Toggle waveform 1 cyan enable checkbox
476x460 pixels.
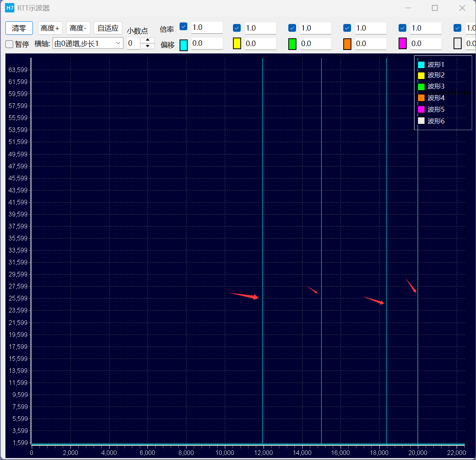pyautogui.click(x=183, y=27)
